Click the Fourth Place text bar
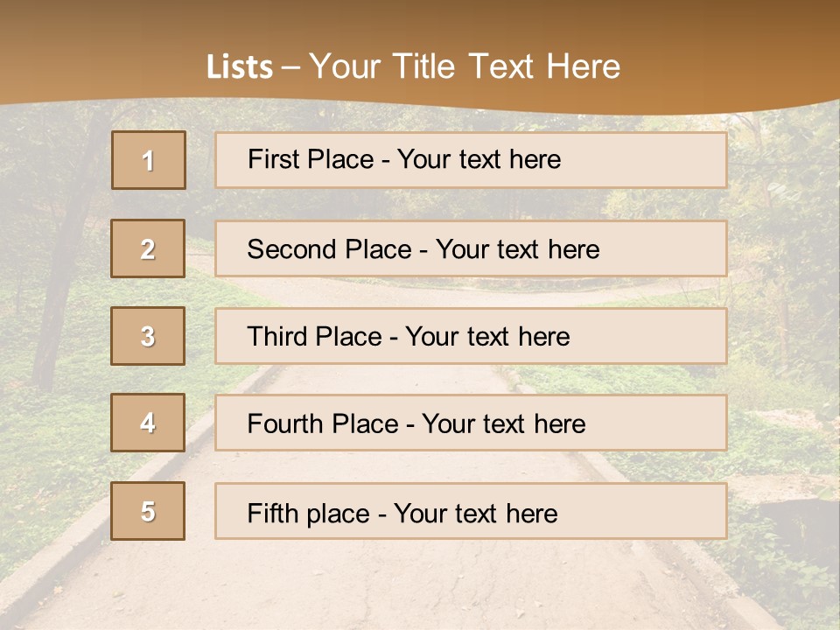The image size is (840, 630). coord(471,423)
